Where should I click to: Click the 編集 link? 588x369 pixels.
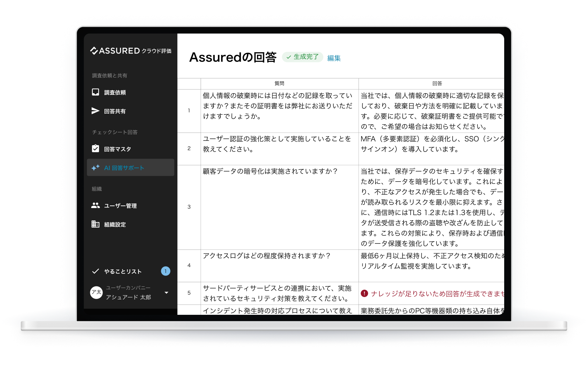(334, 58)
